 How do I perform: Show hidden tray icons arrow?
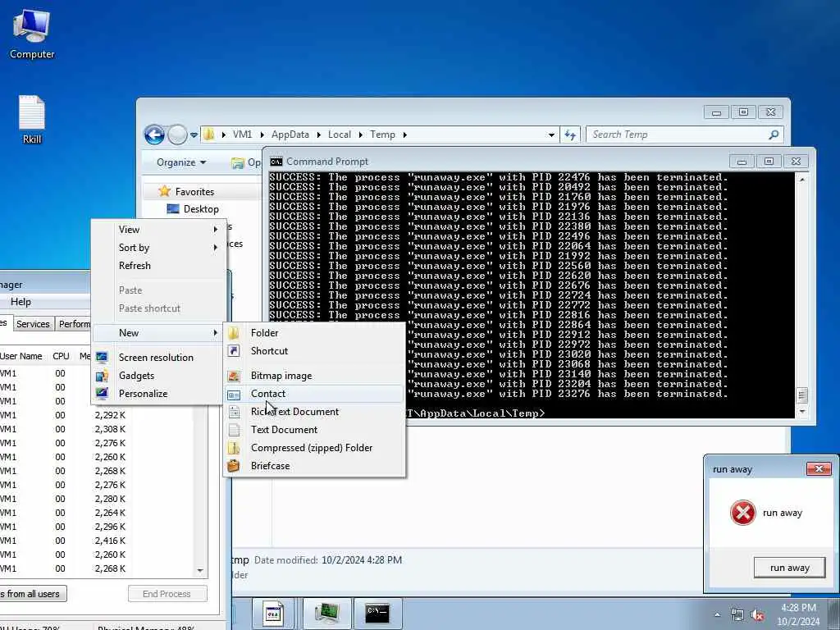pyautogui.click(x=717, y=615)
